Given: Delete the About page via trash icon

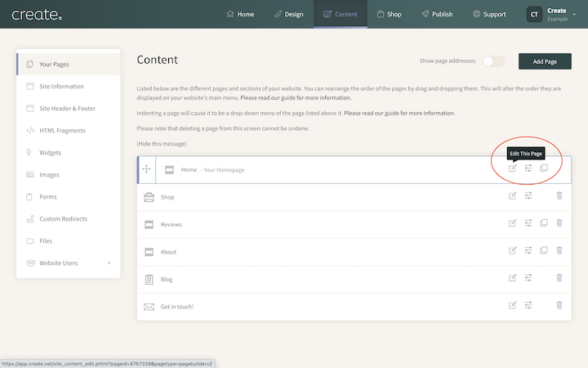Looking at the screenshot, I should [x=559, y=250].
